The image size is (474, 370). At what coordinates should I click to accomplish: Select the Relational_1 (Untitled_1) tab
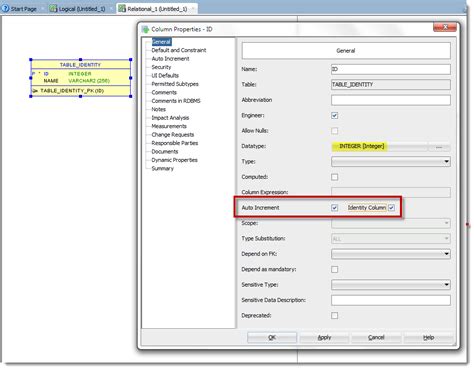click(x=157, y=9)
